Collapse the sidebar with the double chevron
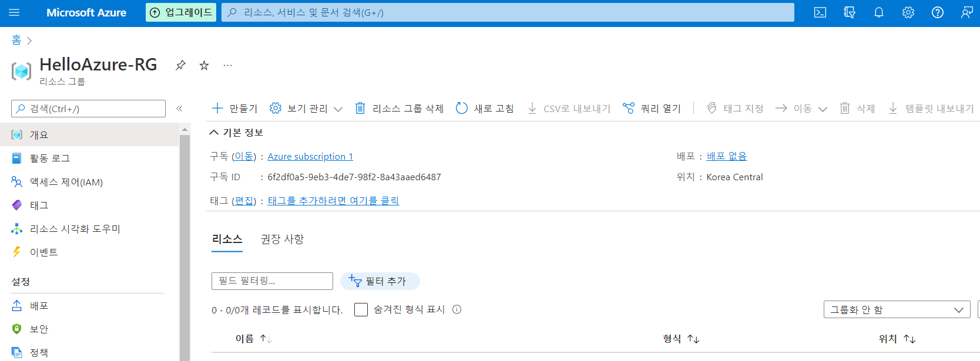 click(x=179, y=109)
